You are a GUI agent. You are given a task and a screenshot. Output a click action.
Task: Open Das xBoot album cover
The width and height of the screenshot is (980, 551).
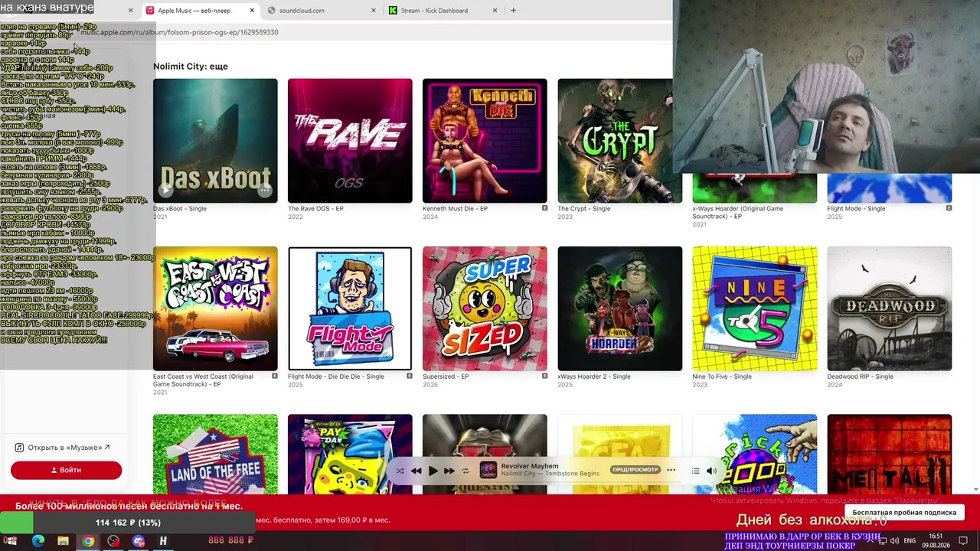215,141
